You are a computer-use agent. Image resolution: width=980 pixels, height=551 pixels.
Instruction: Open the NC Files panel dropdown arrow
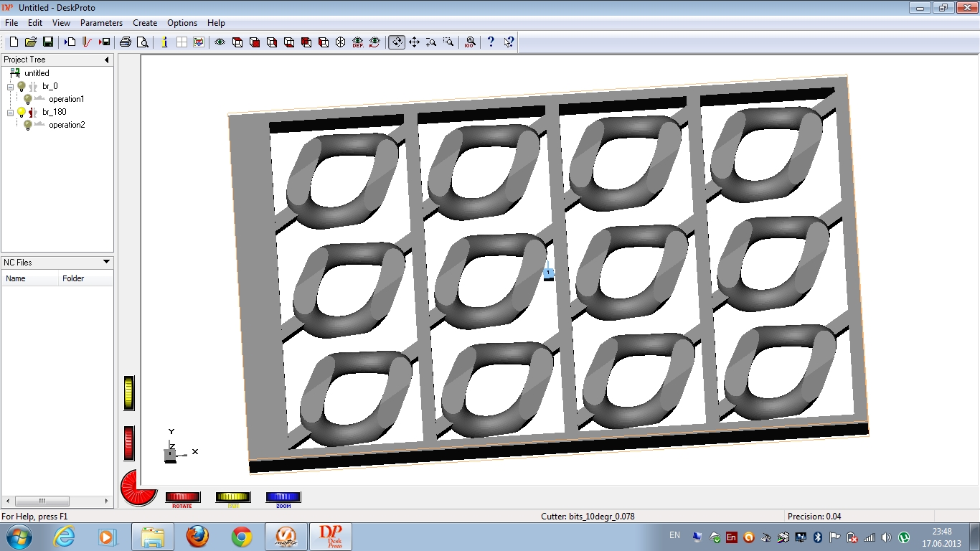coord(107,263)
